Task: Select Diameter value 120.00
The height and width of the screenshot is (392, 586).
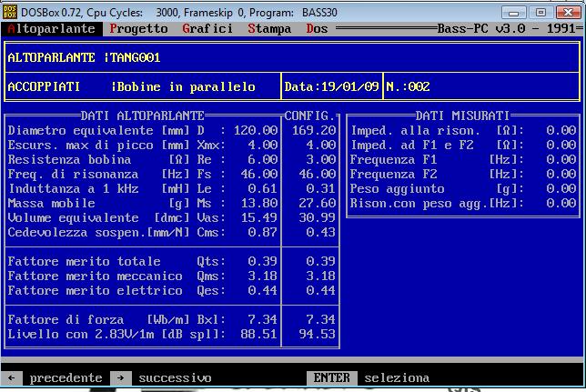Action: [256, 130]
